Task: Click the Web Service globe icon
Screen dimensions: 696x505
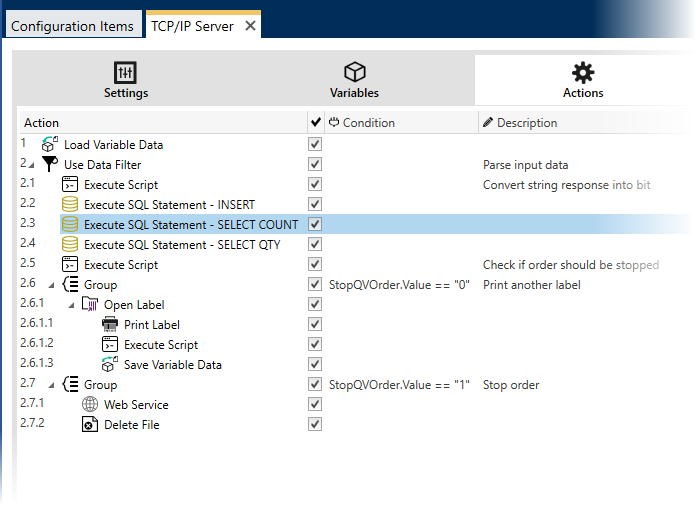Action: tap(90, 405)
